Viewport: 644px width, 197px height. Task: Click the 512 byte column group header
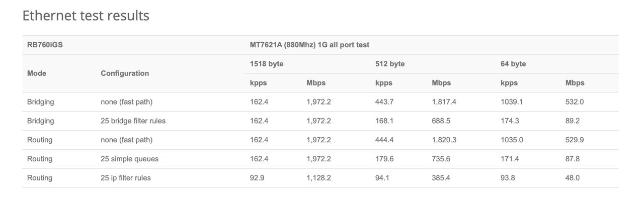[390, 64]
